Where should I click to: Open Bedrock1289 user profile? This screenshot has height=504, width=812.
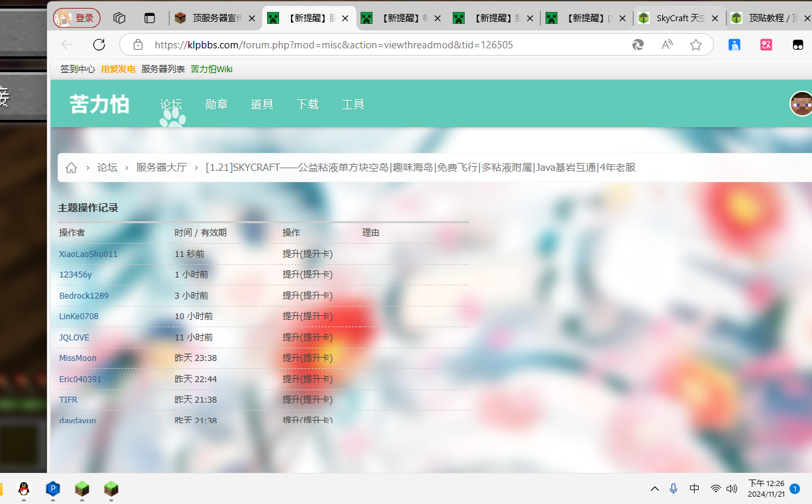(x=84, y=295)
